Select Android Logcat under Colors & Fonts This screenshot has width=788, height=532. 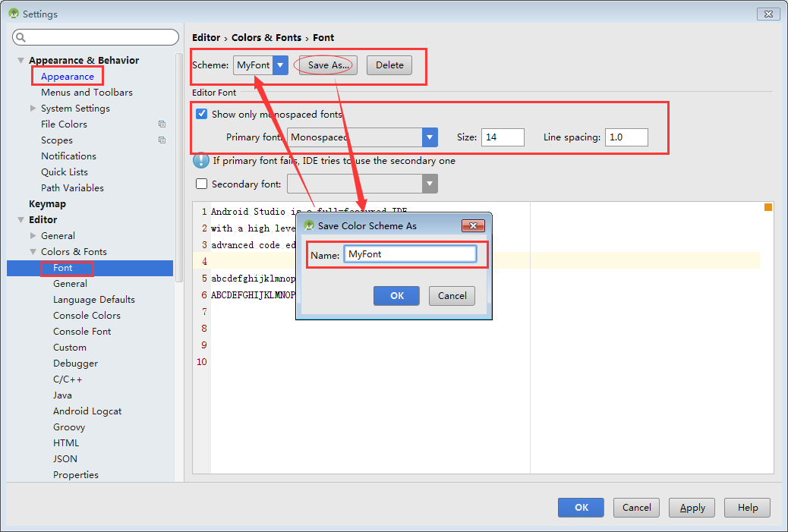(x=86, y=411)
